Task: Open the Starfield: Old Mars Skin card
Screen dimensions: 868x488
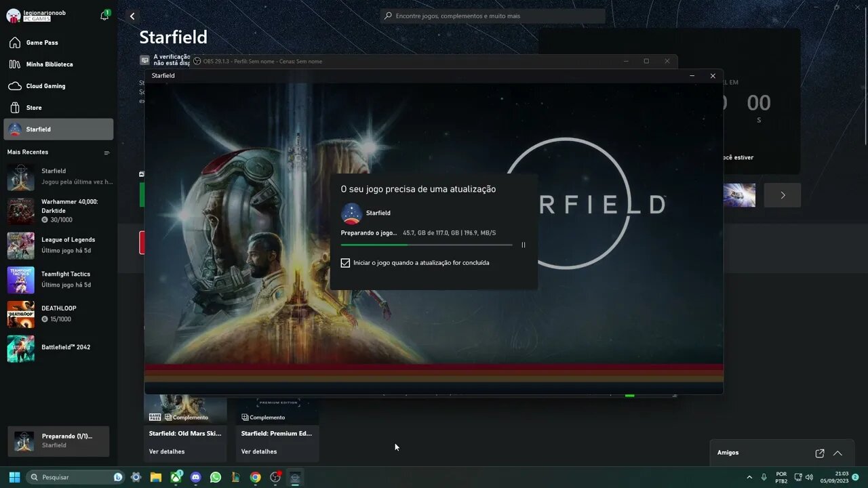Action: pyautogui.click(x=185, y=428)
